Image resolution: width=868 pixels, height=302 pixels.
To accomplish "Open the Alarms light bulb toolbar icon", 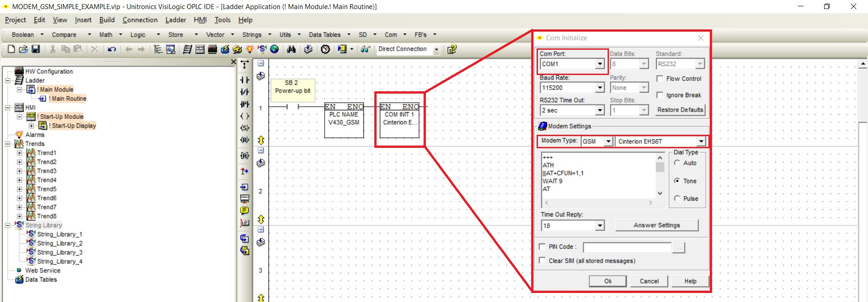I will (250, 49).
